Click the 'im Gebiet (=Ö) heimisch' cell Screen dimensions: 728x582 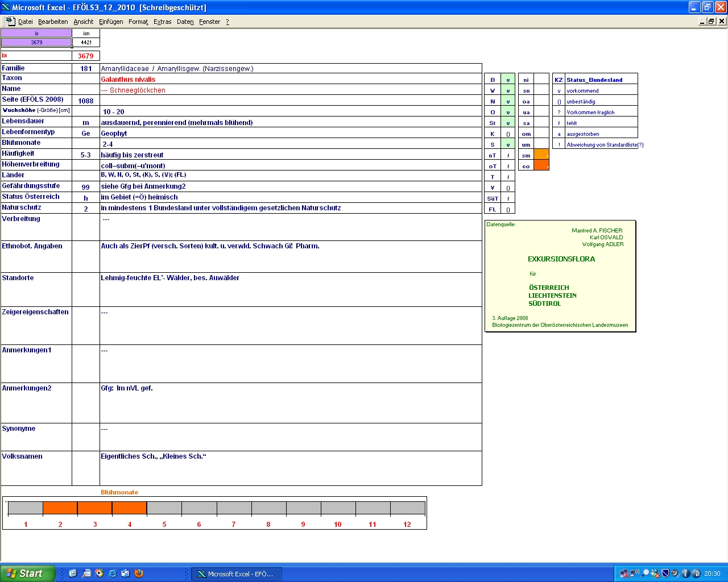point(291,197)
